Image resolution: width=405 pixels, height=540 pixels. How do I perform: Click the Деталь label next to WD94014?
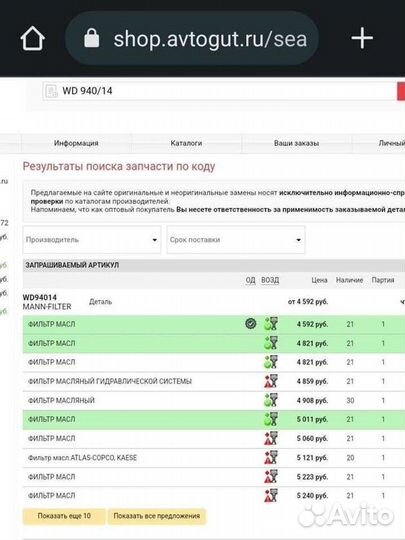click(x=101, y=302)
